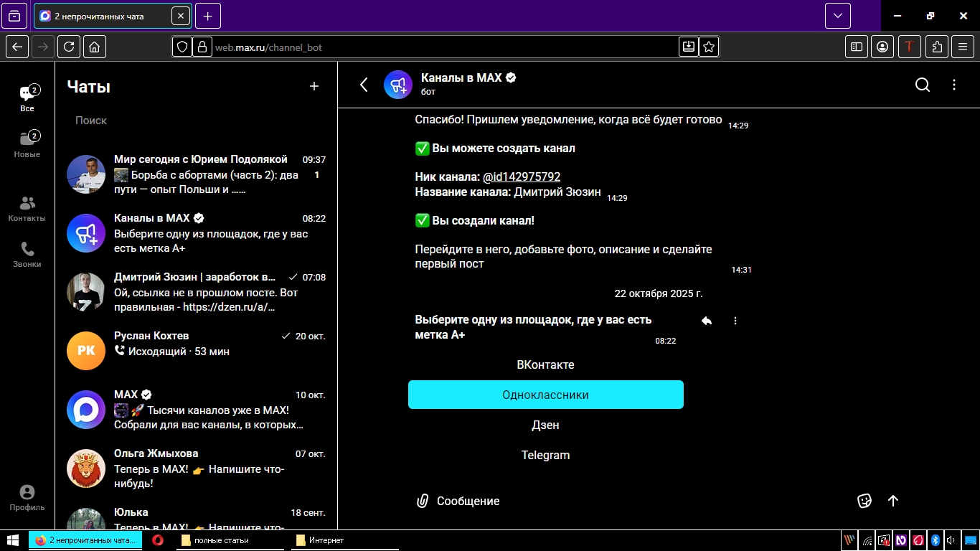Open the Contacts section in the sidebar
This screenshot has width=980, height=551.
[x=27, y=209]
